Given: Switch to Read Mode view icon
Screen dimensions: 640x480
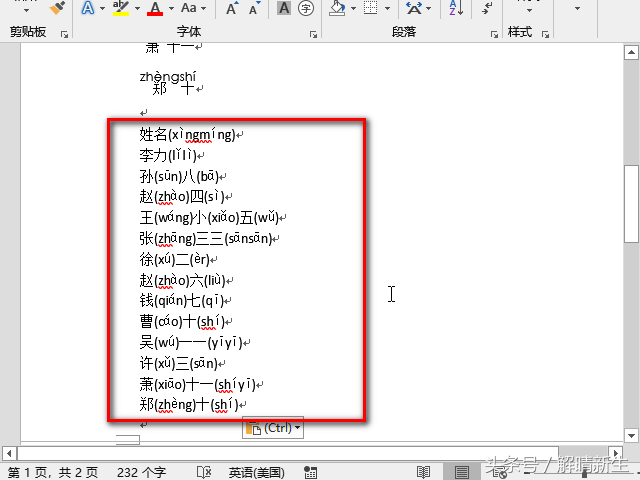Looking at the screenshot, I should tap(423, 472).
